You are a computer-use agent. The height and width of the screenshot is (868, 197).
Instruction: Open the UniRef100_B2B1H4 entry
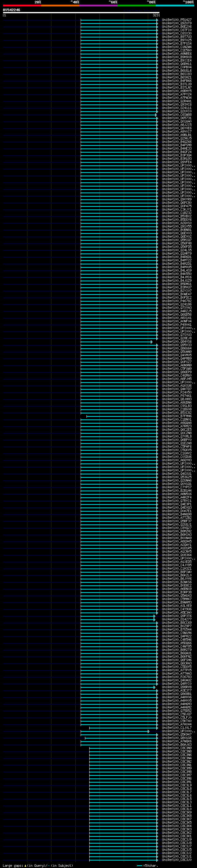pyautogui.click(x=176, y=491)
